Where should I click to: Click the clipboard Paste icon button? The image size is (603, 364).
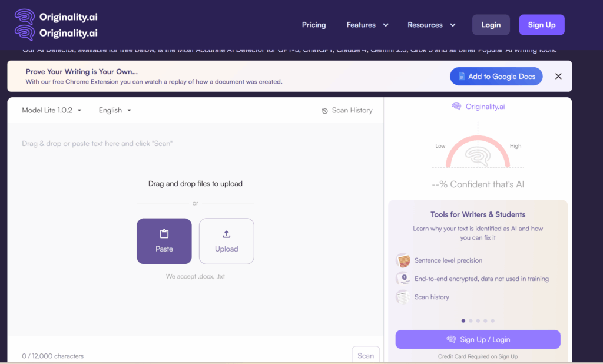coord(164,241)
